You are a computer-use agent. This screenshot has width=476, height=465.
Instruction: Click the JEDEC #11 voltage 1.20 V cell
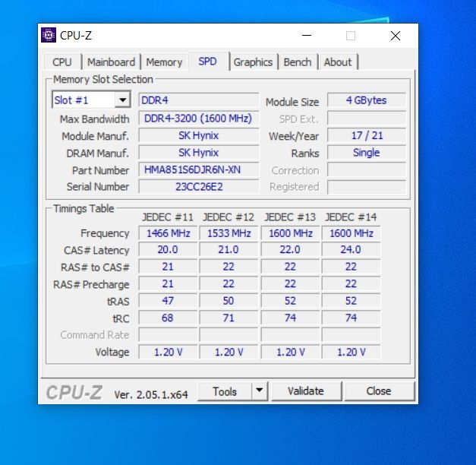coord(168,352)
